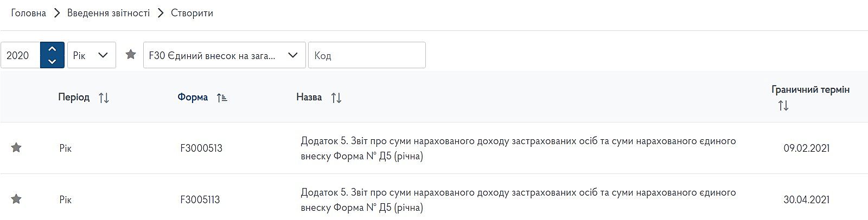The height and width of the screenshot is (220, 868).
Task: Select the Додаток 5 report due 30.04.2021
Action: point(518,200)
